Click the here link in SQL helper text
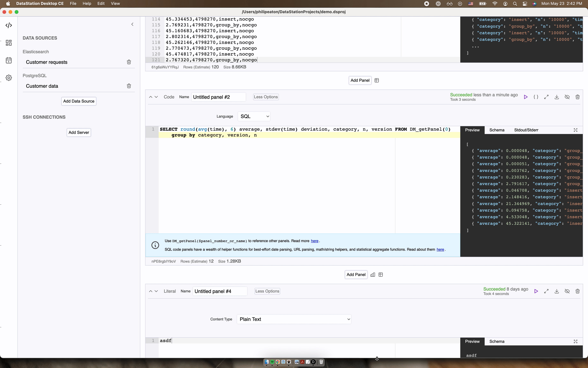Image resolution: width=588 pixels, height=368 pixels. 440,249
